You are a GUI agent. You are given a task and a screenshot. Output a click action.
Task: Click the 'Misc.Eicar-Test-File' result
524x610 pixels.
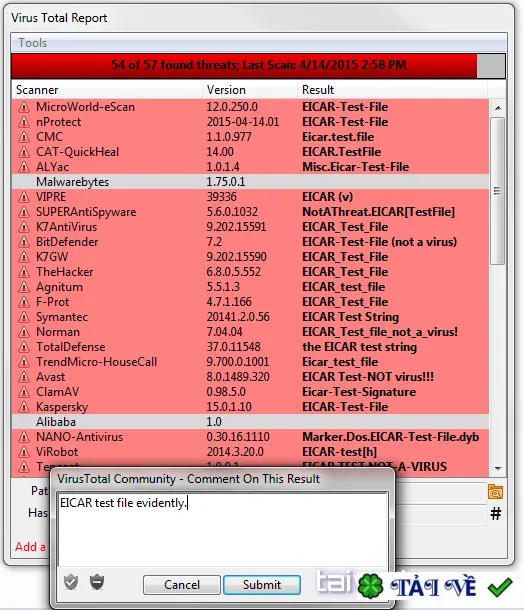tap(356, 167)
